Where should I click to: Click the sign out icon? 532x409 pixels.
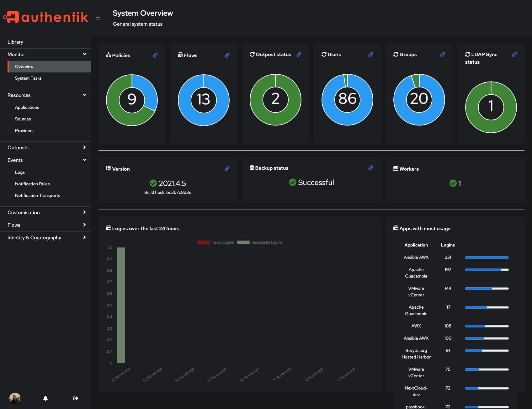[x=76, y=398]
